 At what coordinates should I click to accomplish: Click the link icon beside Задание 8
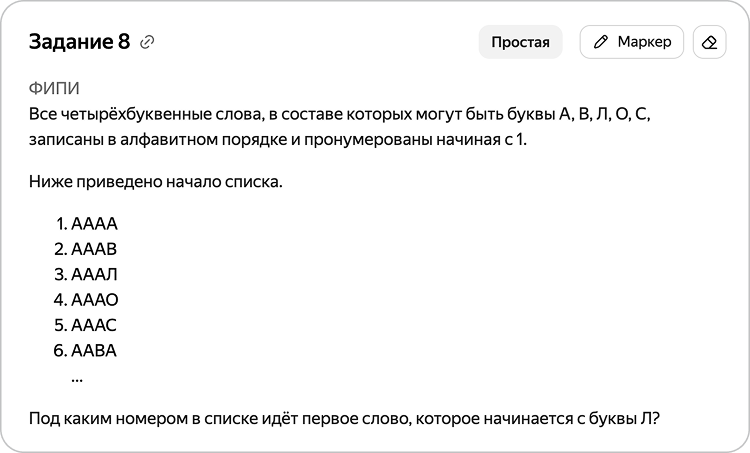coord(147,42)
